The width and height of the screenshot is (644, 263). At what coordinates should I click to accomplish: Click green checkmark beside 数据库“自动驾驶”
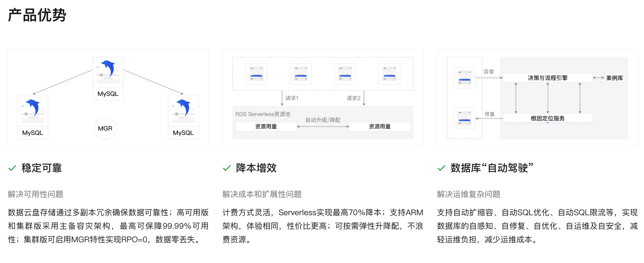click(441, 168)
